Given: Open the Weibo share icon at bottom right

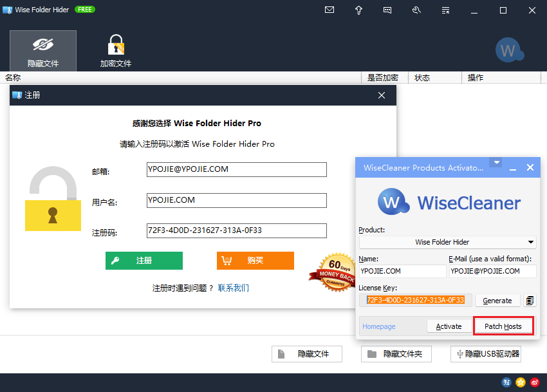Looking at the screenshot, I should click(x=535, y=382).
